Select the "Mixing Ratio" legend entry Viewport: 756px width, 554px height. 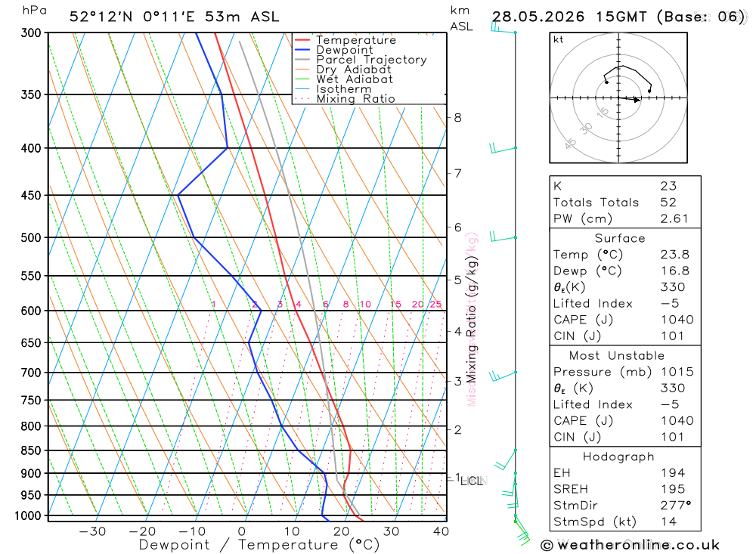click(x=356, y=99)
